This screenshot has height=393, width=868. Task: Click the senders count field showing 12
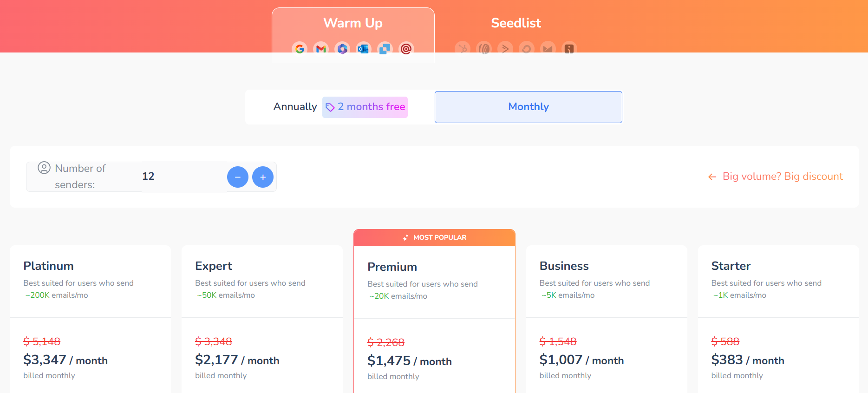click(x=149, y=176)
